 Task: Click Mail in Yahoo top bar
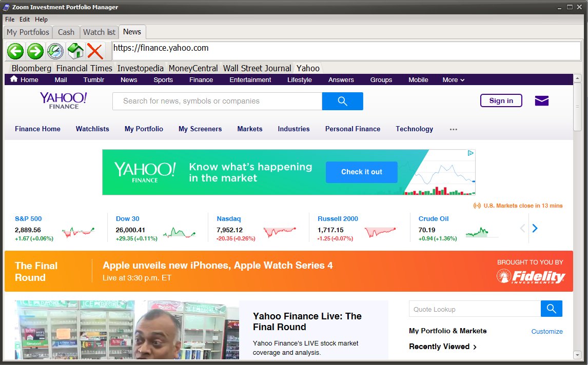61,80
